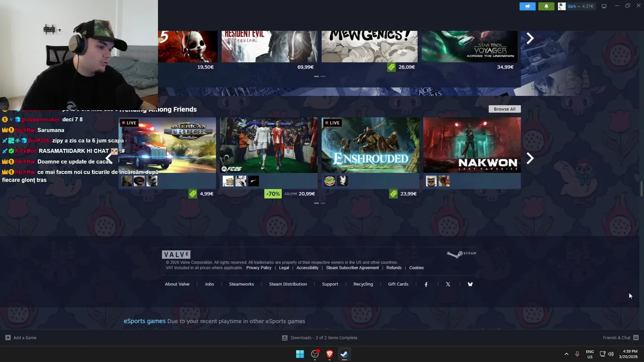The width and height of the screenshot is (644, 362).
Task: Open Steam Subscriber Agreement link
Action: click(x=352, y=268)
